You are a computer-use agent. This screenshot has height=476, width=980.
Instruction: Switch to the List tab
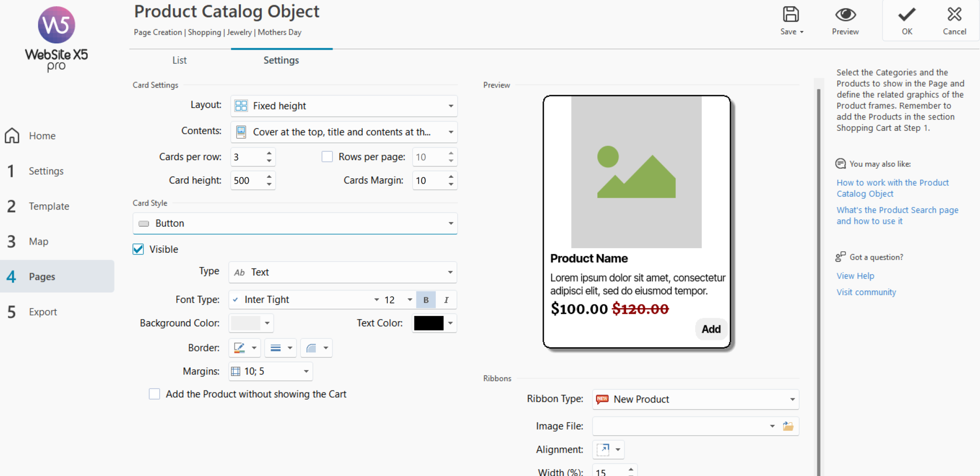(x=179, y=60)
